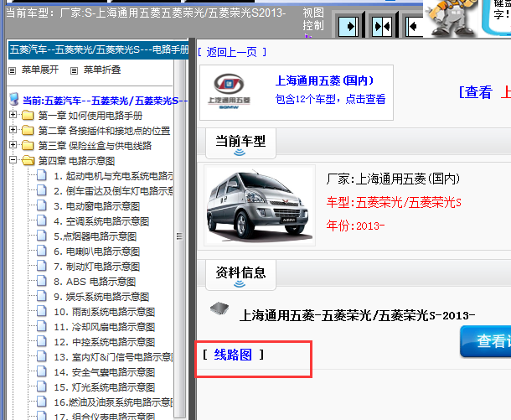The height and width of the screenshot is (420, 511).
Task: Click the blue [查看 link
Action: pos(476,92)
